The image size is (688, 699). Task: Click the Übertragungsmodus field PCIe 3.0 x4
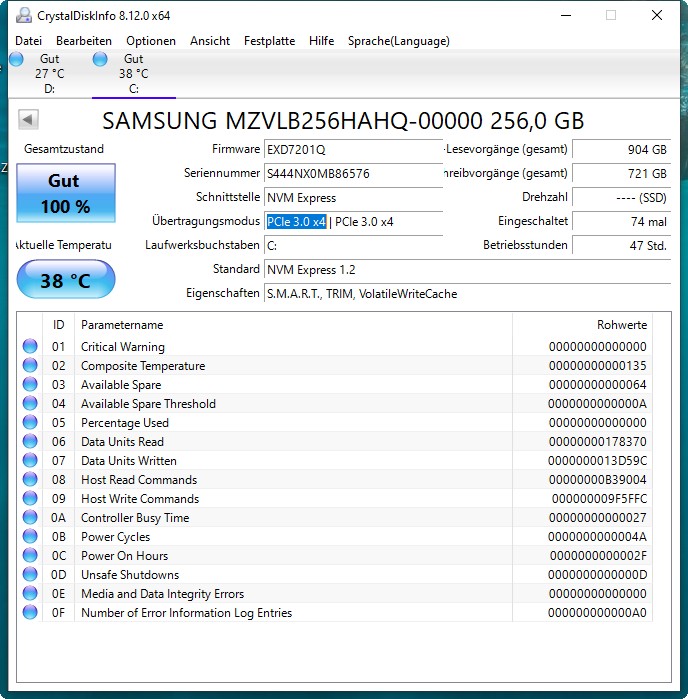(353, 222)
